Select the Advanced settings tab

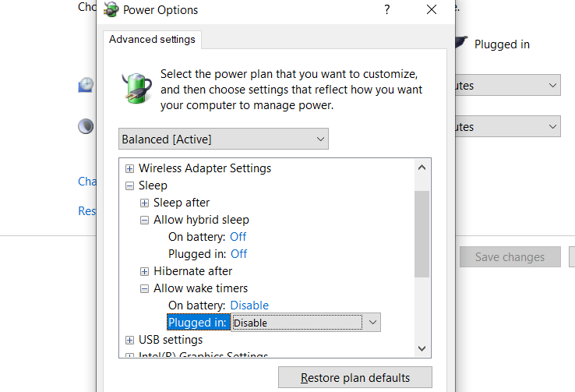152,39
